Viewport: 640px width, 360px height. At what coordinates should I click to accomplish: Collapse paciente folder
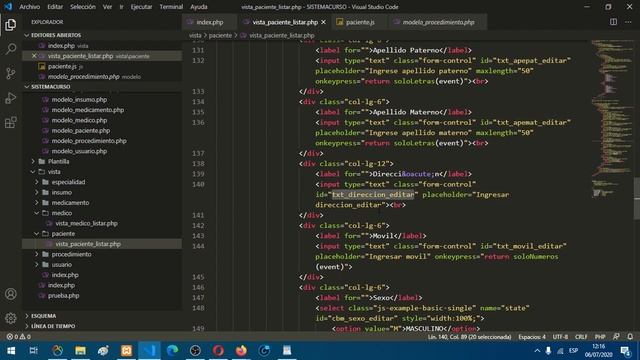coord(37,233)
